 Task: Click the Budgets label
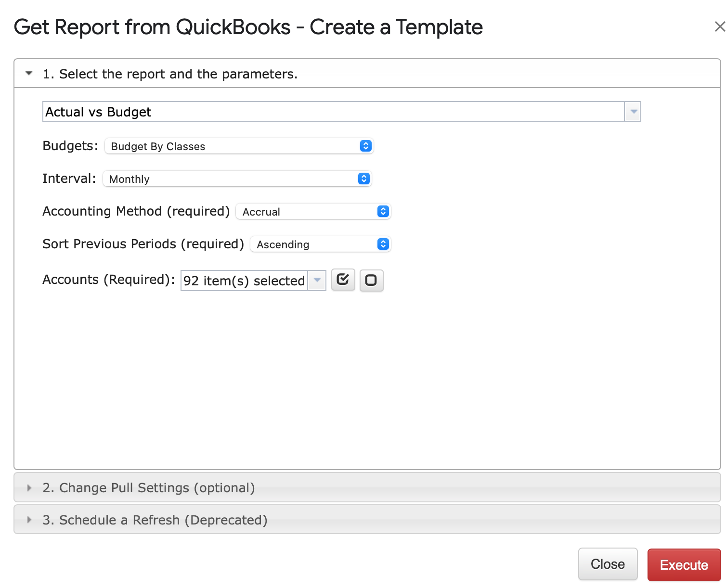click(70, 146)
